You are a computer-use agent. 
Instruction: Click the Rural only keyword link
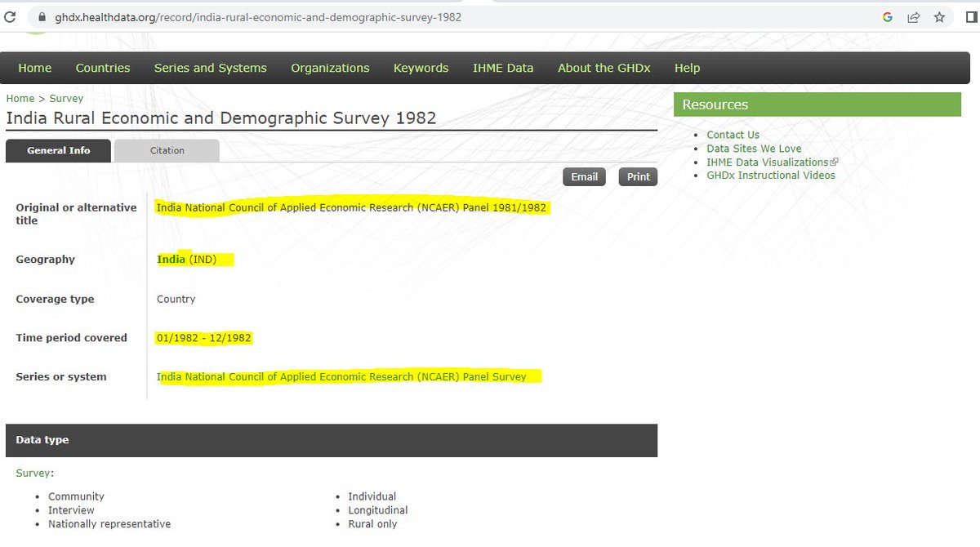coord(372,524)
